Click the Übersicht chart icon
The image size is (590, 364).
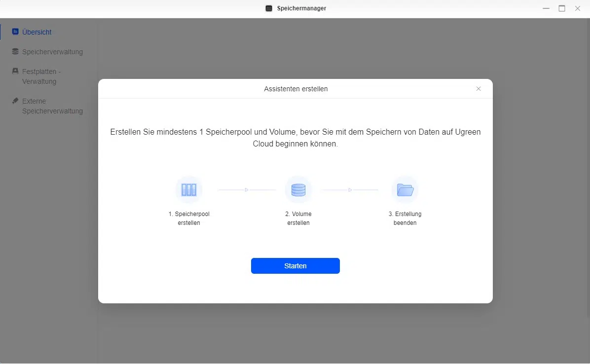click(x=15, y=32)
